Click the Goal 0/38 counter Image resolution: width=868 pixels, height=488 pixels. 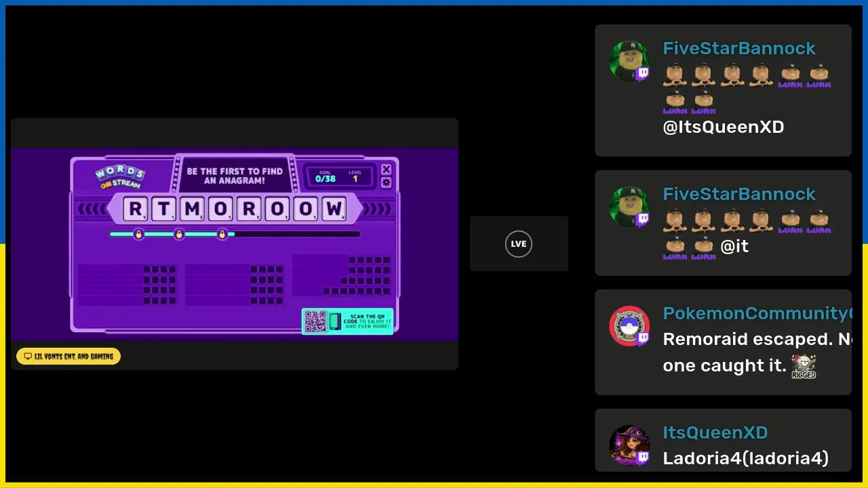pos(326,176)
